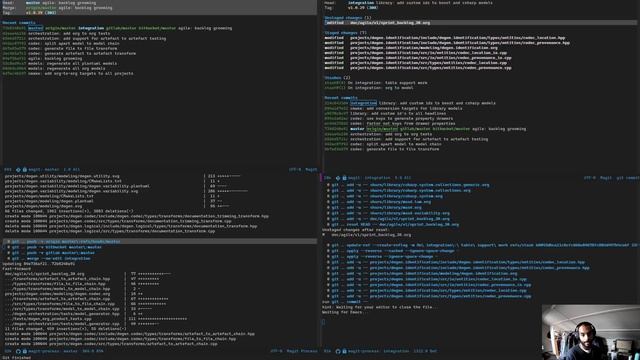Select left commit 'orchestration: add org to org tests'
The image size is (640, 360).
pos(56,33)
